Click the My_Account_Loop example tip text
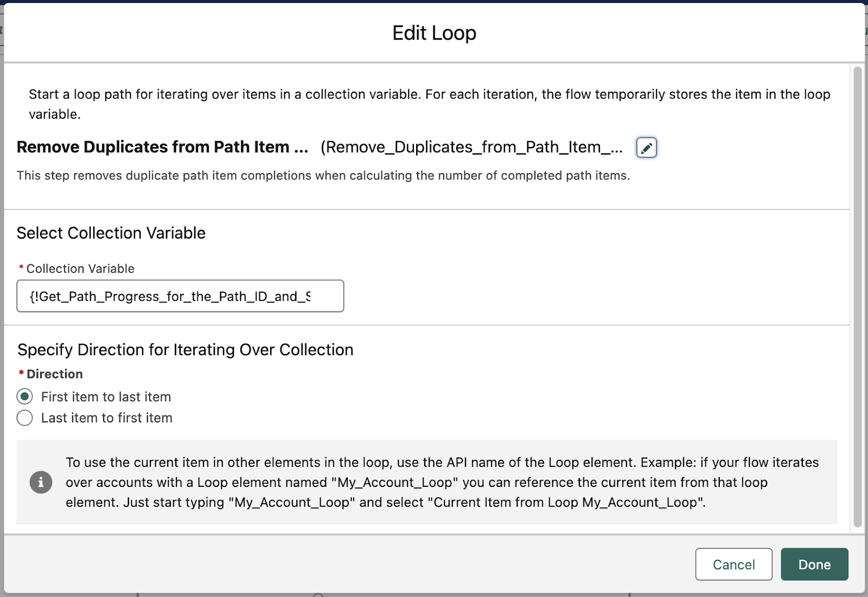This screenshot has height=597, width=868. coord(443,482)
